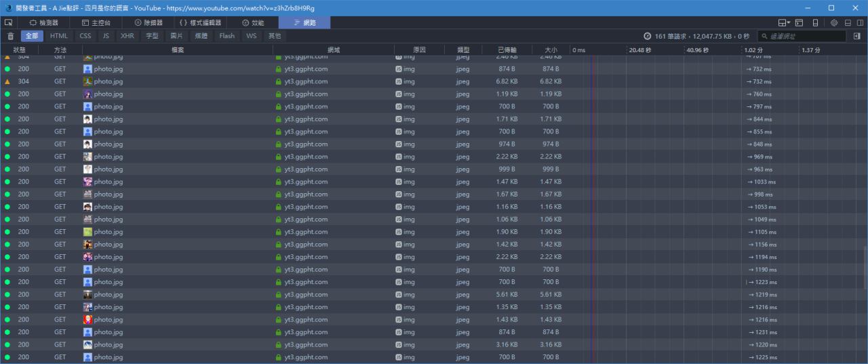868x364 pixels.
Task: Sort requests by the 狀態 column header
Action: tap(20, 50)
